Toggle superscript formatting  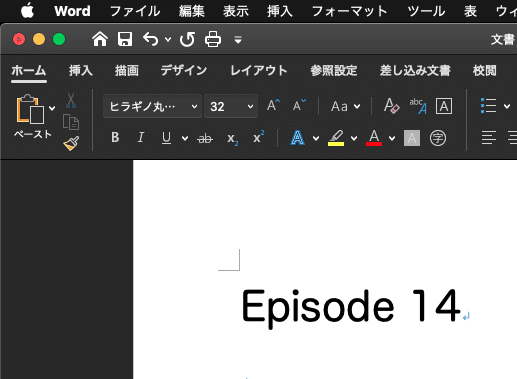pos(259,137)
